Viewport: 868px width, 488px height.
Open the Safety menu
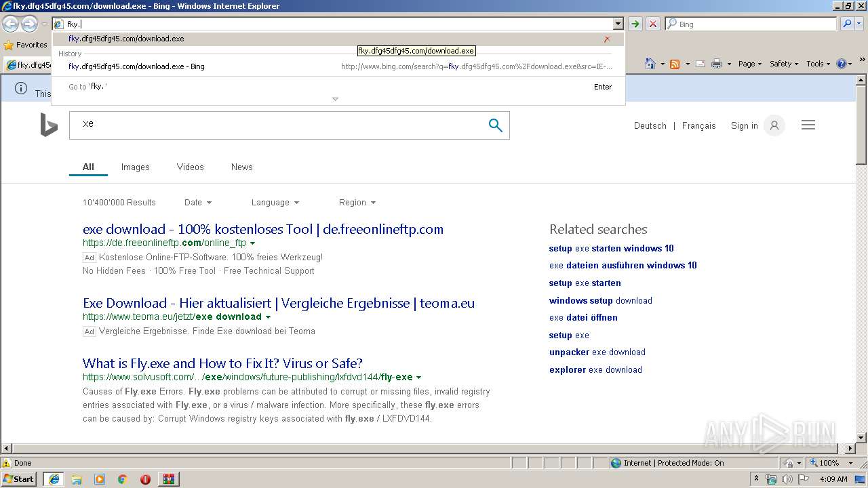[784, 64]
